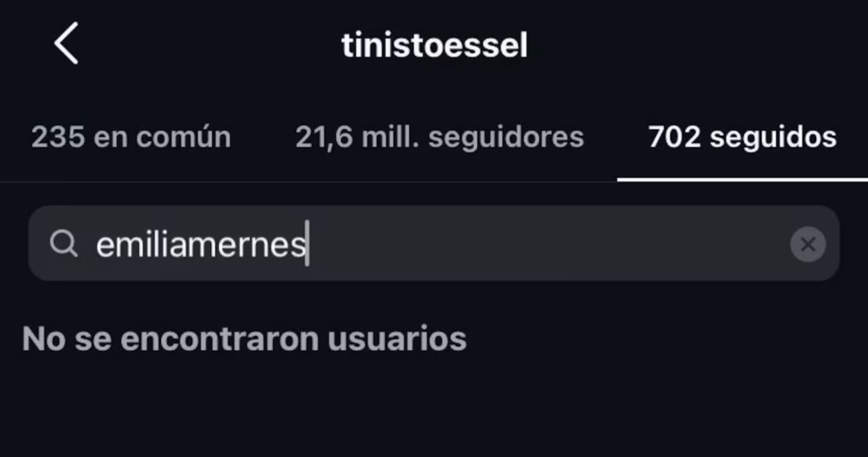The width and height of the screenshot is (868, 457).
Task: View mutual followers under en común
Action: (x=131, y=137)
